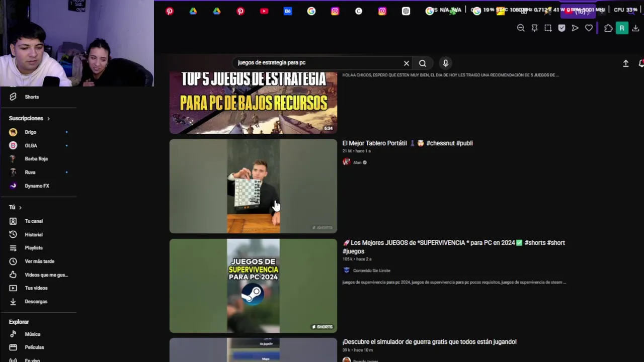This screenshot has height=362, width=644.
Task: Click the '39 k • hace 10 m' metadata
Action: tap(357, 350)
